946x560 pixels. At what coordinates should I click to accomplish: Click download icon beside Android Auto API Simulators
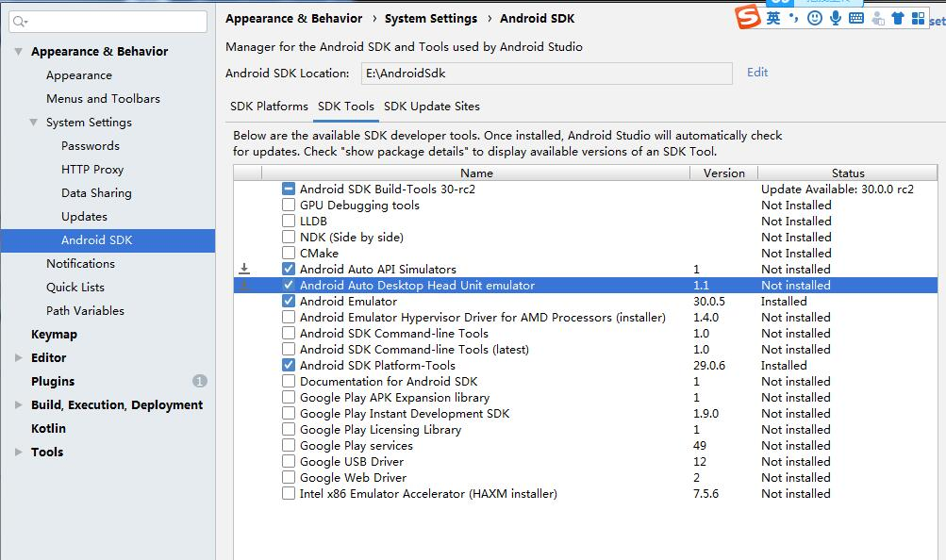(x=244, y=270)
